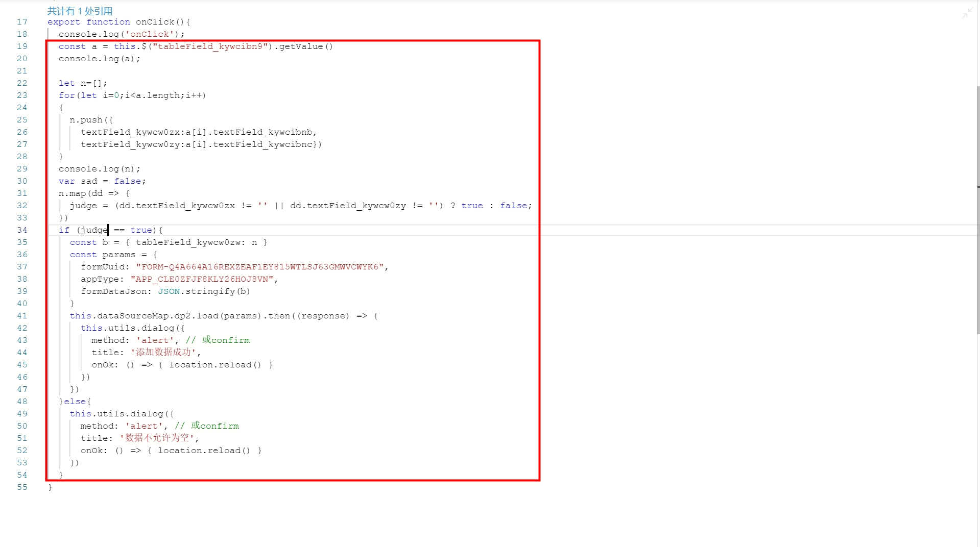Image resolution: width=980 pixels, height=547 pixels.
Task: Click the console.log('onClick'); line
Action: coord(122,34)
